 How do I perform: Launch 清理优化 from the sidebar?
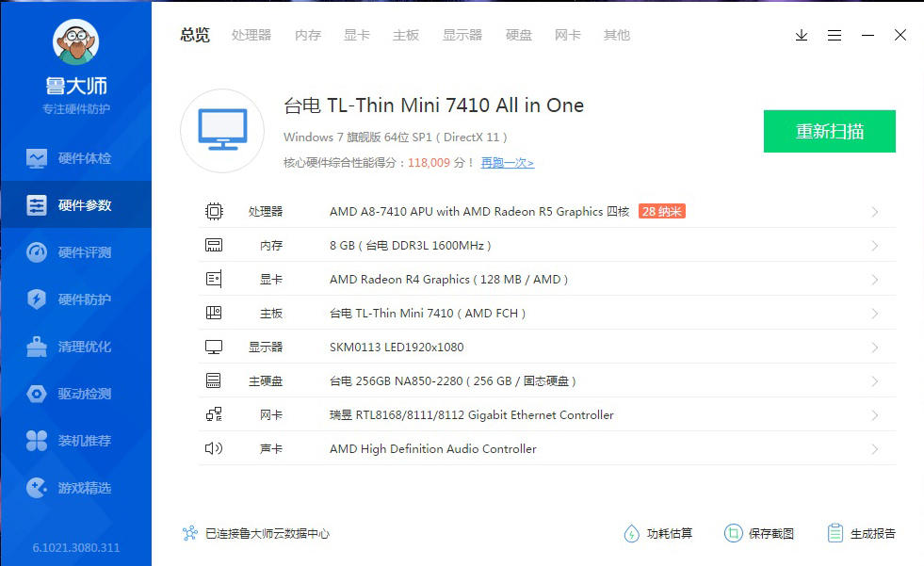[75, 346]
